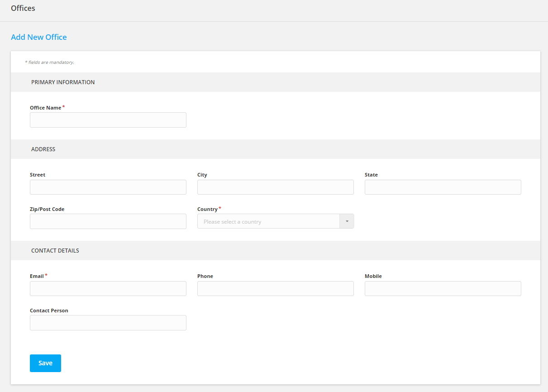Screen dimensions: 548x392
Task: Open the Country dropdown list
Action: pos(276,221)
